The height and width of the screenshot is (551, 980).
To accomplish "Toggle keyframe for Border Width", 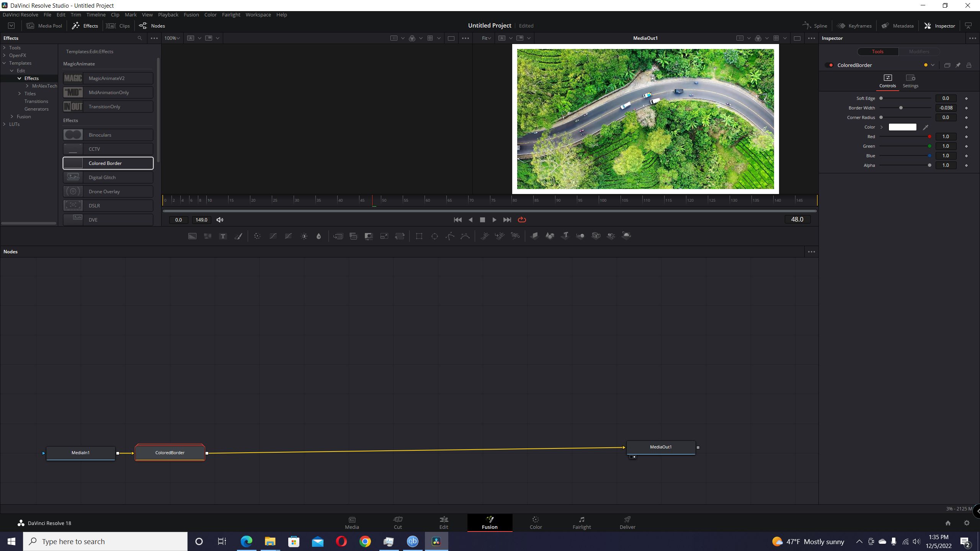I will coord(966,108).
